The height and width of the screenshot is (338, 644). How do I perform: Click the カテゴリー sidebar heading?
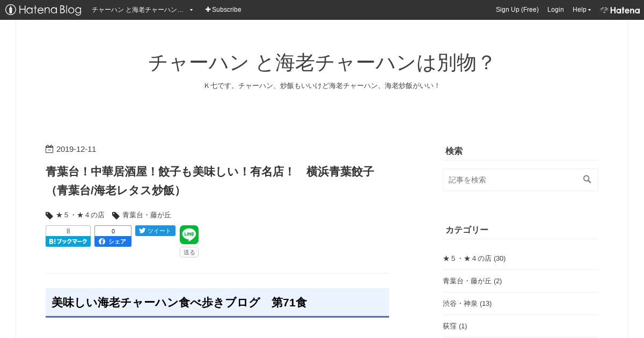(x=467, y=230)
